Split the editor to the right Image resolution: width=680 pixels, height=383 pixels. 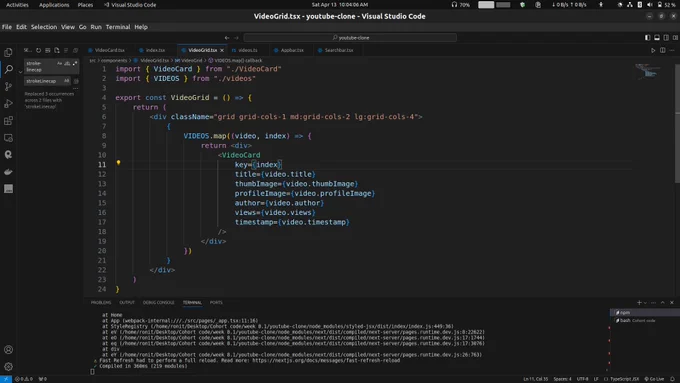click(x=663, y=50)
